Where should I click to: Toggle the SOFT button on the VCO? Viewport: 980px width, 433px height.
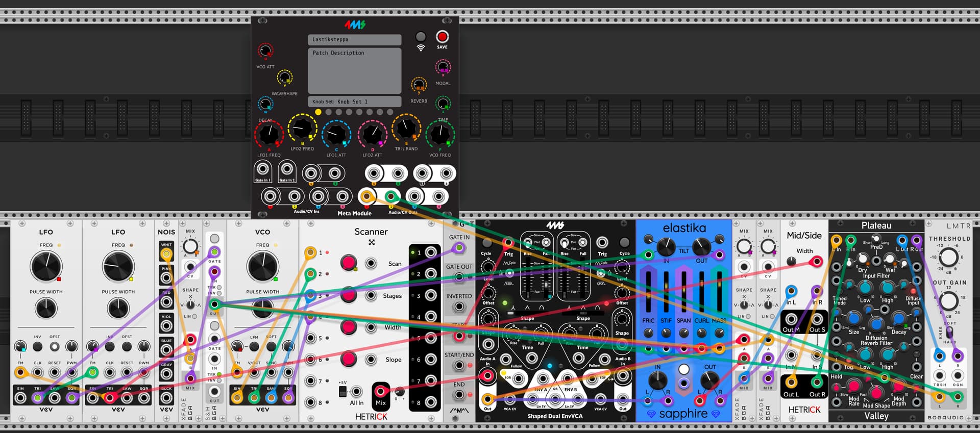coord(271,346)
